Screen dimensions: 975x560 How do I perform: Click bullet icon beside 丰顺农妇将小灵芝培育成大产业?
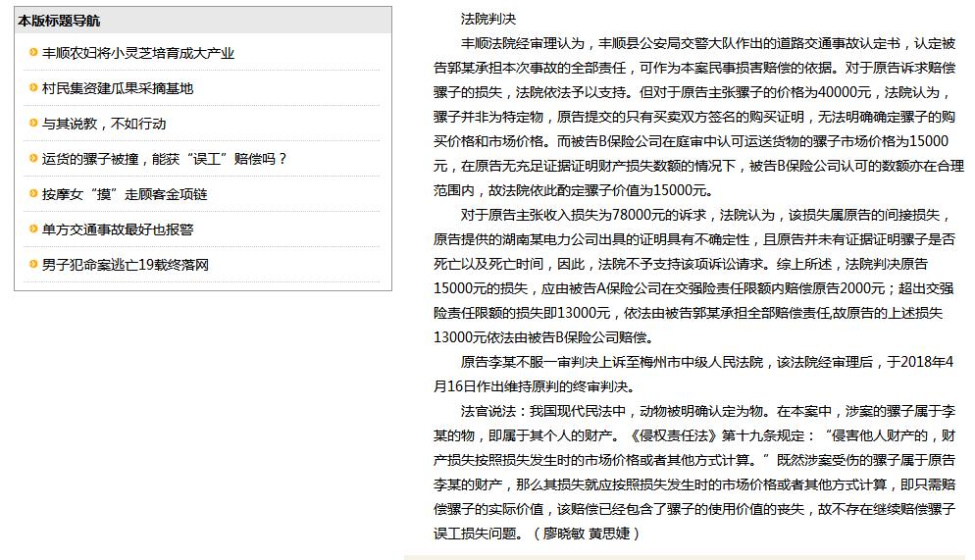tap(33, 52)
